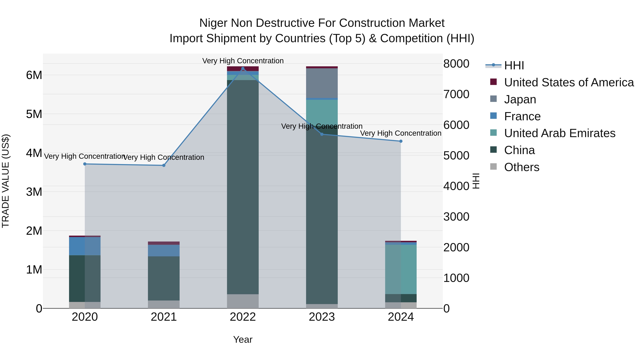Click the 2024 Very High Concentration annotation
This screenshot has height=362, width=644.
[x=401, y=133]
